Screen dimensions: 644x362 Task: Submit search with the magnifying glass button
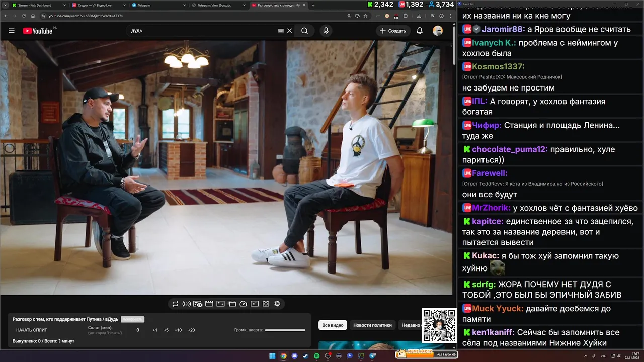tap(304, 31)
